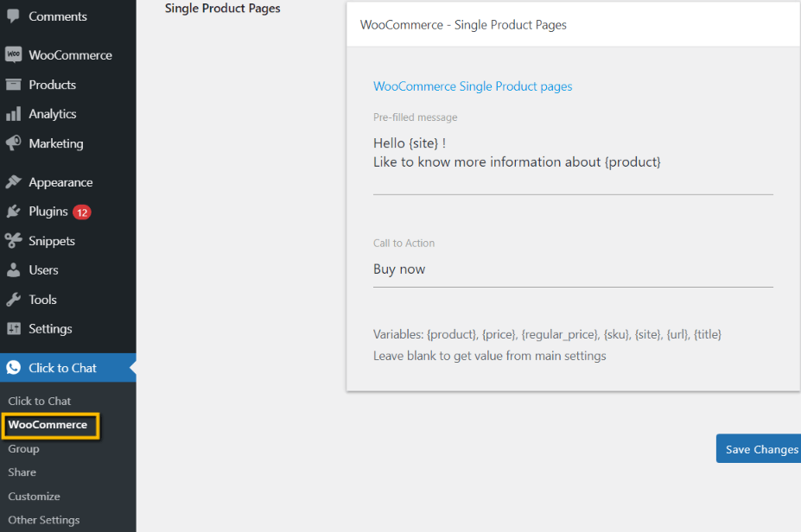Click the Analytics bar chart icon

13,114
